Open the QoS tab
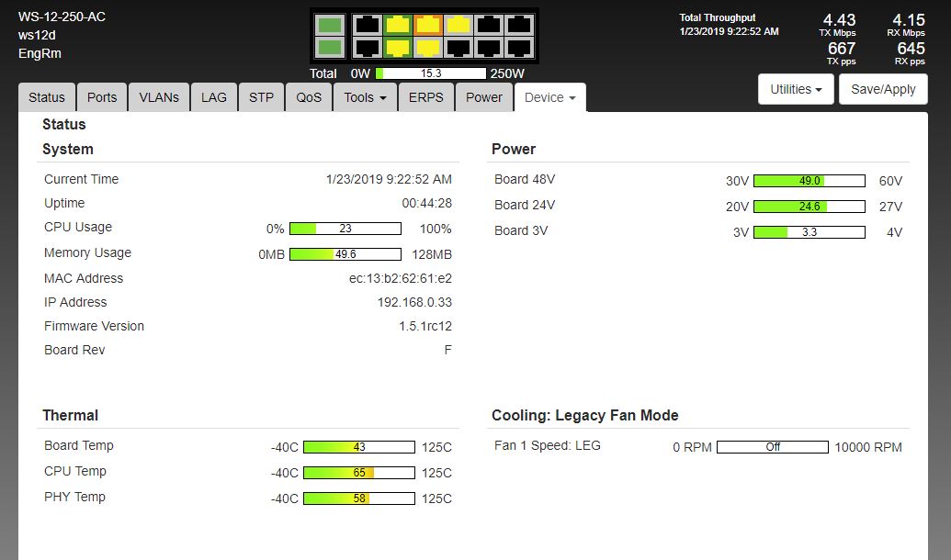Screen dimensions: 951x560 click(x=309, y=97)
